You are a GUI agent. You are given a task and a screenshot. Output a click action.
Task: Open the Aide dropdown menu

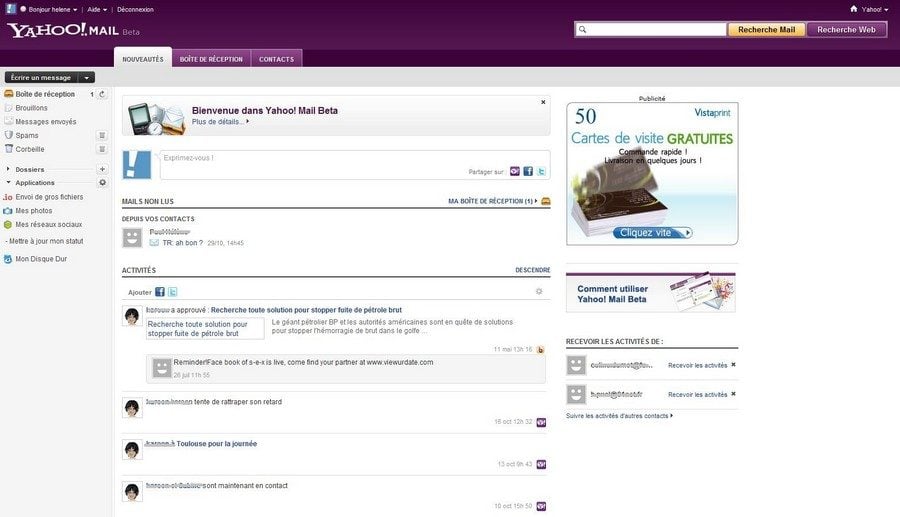click(x=97, y=9)
